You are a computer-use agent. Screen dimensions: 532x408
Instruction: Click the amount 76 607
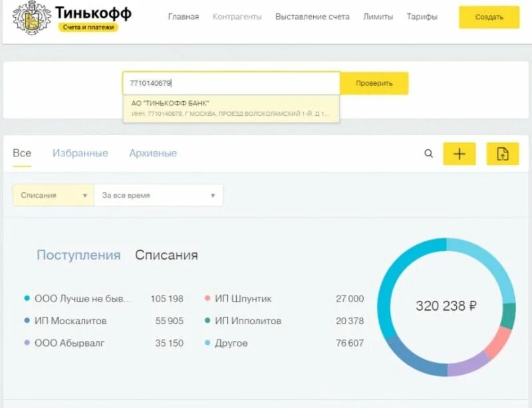pyautogui.click(x=350, y=343)
